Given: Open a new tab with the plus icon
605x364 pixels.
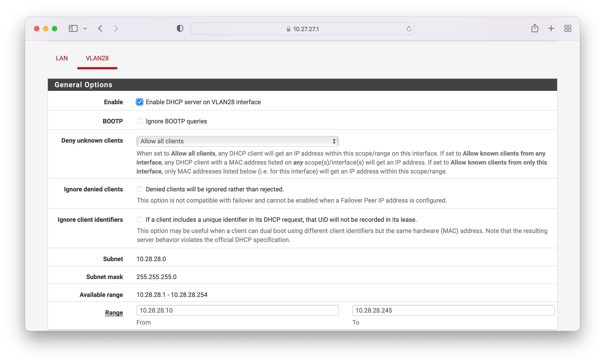Looking at the screenshot, I should point(551,28).
